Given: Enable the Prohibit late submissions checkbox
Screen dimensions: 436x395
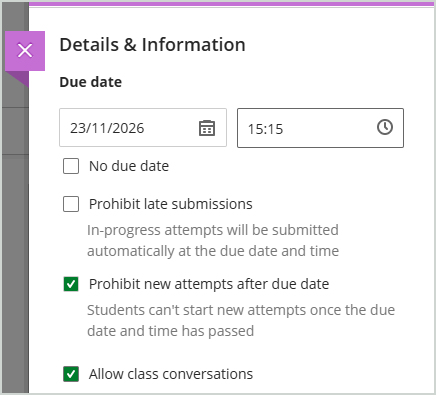Looking at the screenshot, I should (71, 204).
